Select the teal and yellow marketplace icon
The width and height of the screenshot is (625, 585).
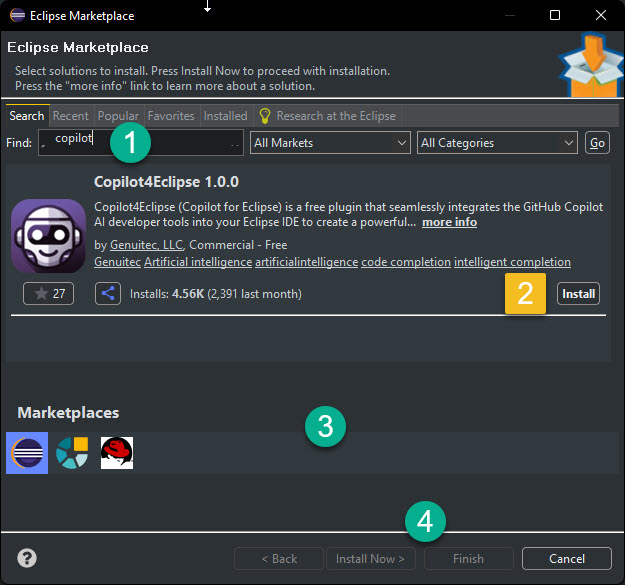[72, 453]
